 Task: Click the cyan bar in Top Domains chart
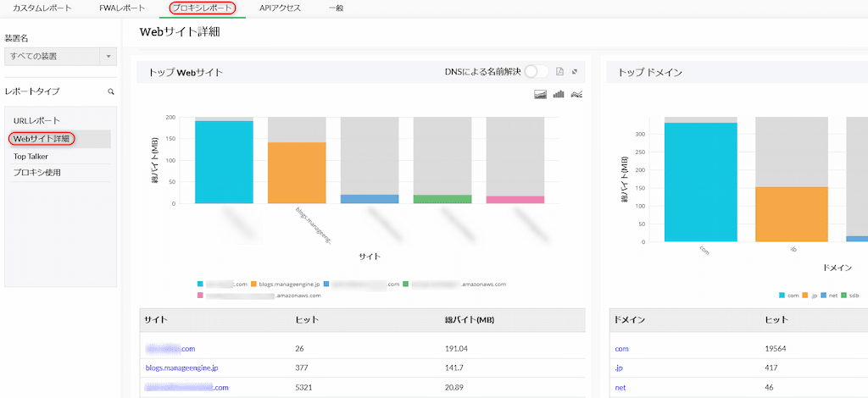[x=700, y=182]
